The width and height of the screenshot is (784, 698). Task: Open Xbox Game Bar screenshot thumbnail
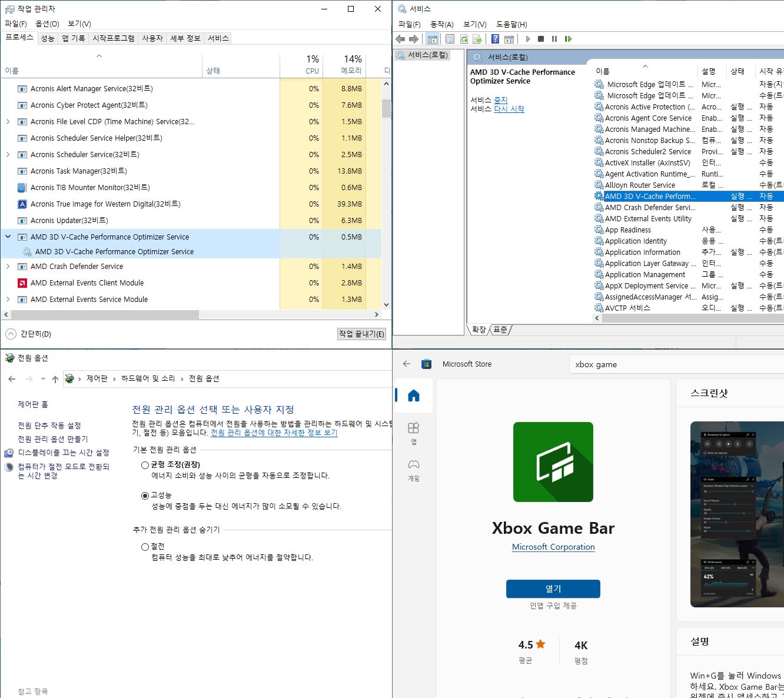pos(737,514)
